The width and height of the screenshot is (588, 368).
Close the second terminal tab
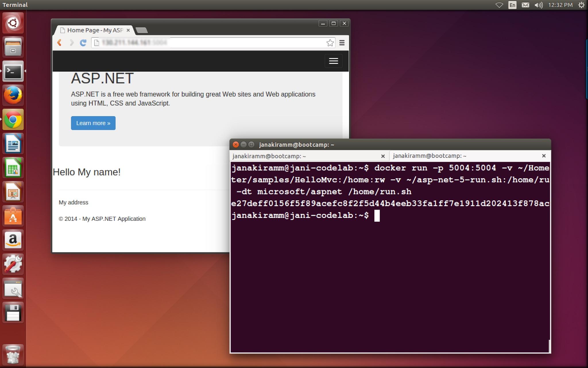point(543,156)
